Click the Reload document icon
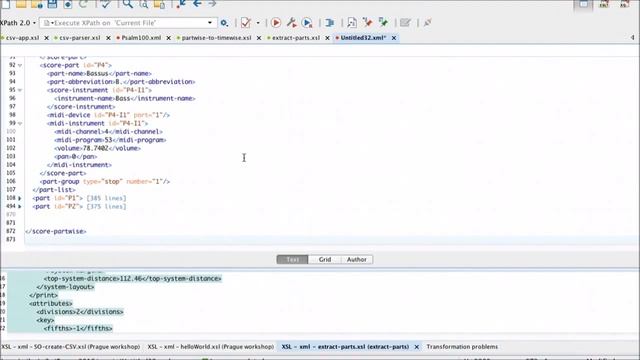Image resolution: width=640 pixels, height=360 pixels. (83, 4)
